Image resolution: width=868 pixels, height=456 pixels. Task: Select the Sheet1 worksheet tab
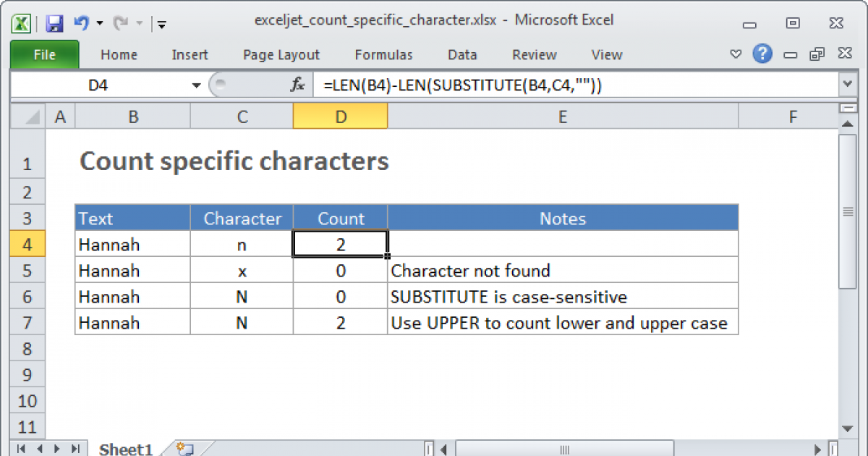click(x=124, y=449)
